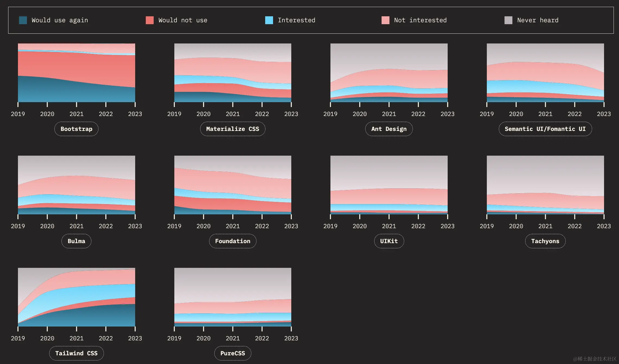619x364 pixels.
Task: Click the 'Would use again' legend color swatch
Action: point(23,20)
